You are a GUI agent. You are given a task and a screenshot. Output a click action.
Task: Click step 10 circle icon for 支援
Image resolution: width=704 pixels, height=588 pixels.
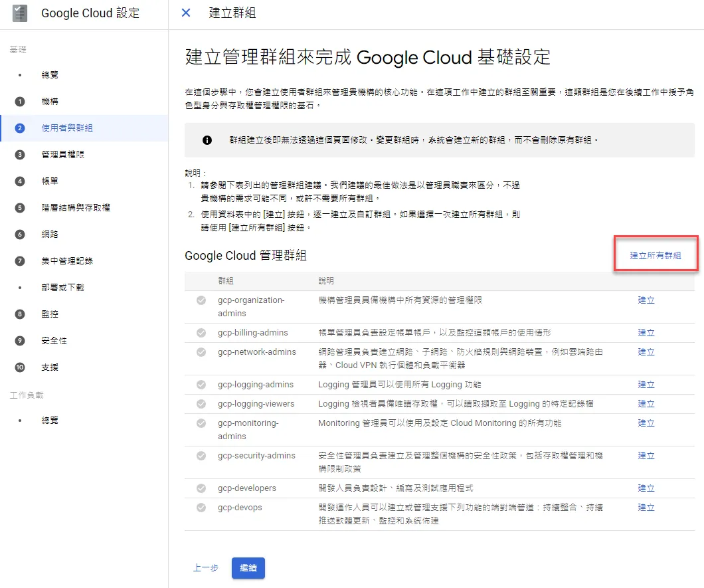coord(20,367)
